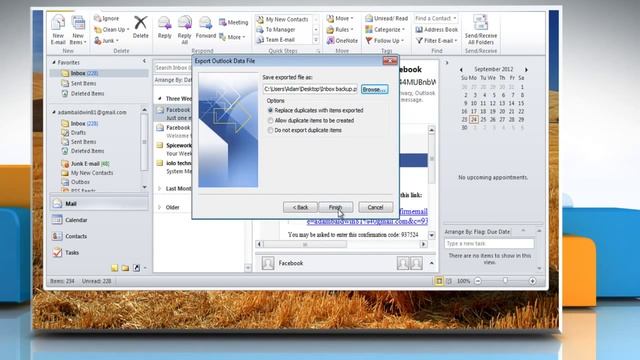Collapse the To-Do bar
640x360 pixels.
click(x=447, y=63)
